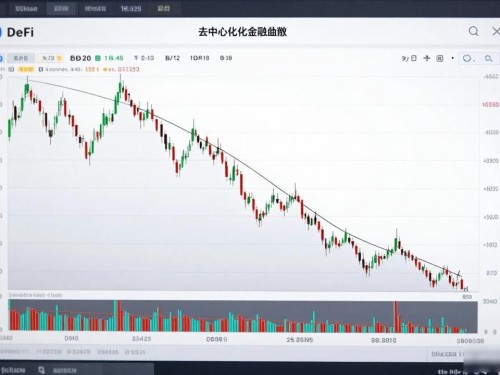Click the 039 toolbar option
This screenshot has width=500, height=375.
click(226, 58)
